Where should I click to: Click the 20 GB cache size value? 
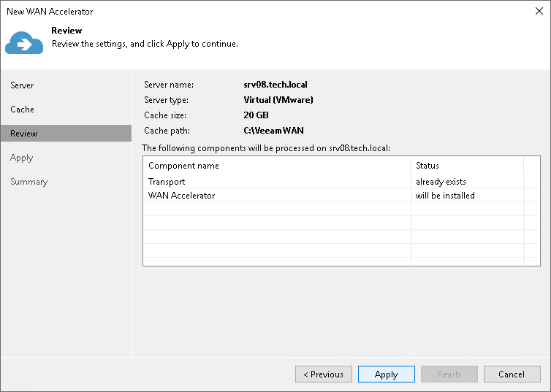click(256, 115)
